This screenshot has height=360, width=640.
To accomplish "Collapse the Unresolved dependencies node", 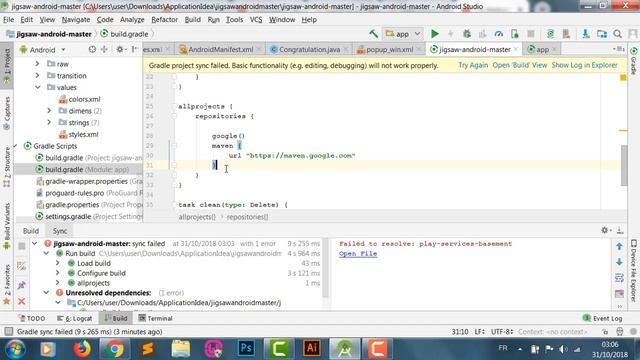I will coord(47,293).
